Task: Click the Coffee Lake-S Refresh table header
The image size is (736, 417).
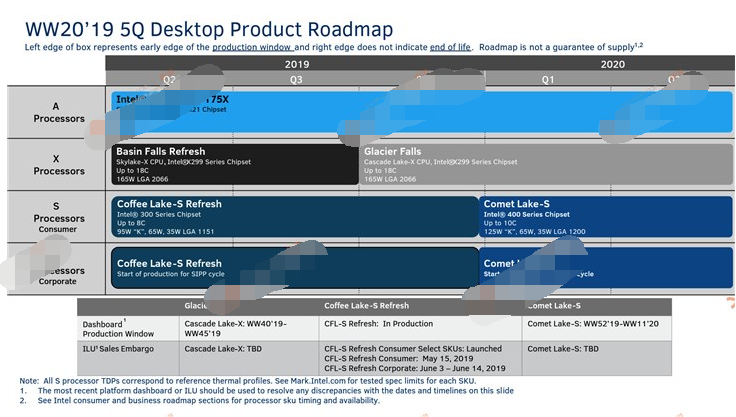Action: 366,306
